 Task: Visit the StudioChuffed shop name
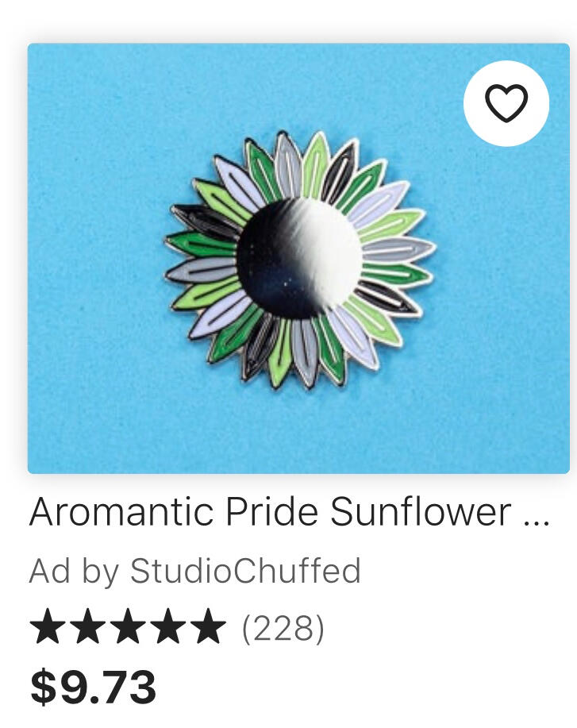pyautogui.click(x=245, y=570)
